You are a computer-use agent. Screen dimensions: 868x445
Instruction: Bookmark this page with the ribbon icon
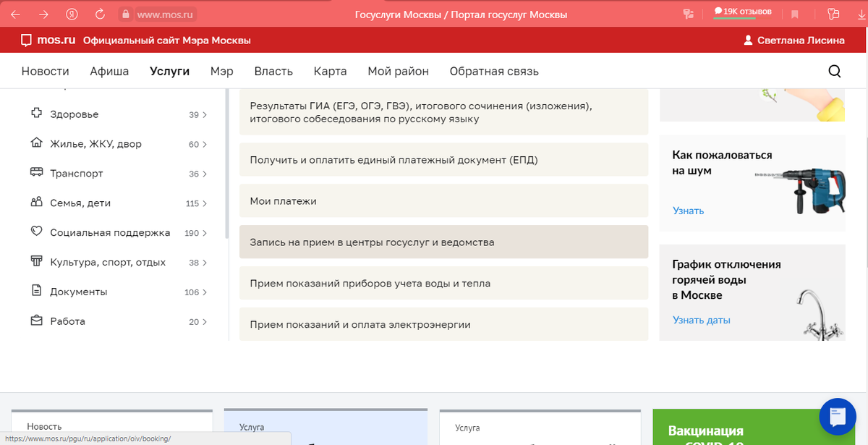click(795, 14)
